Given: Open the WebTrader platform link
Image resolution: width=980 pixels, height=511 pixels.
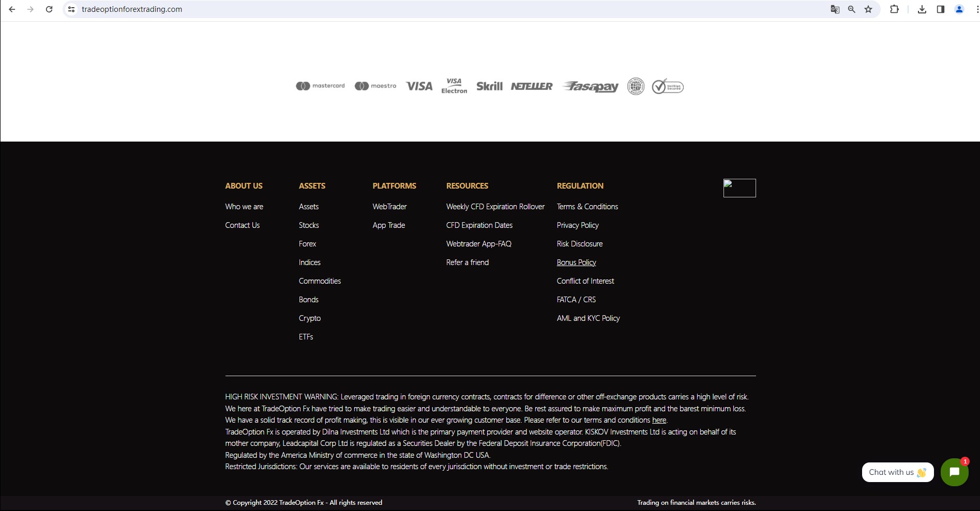Looking at the screenshot, I should click(x=389, y=207).
